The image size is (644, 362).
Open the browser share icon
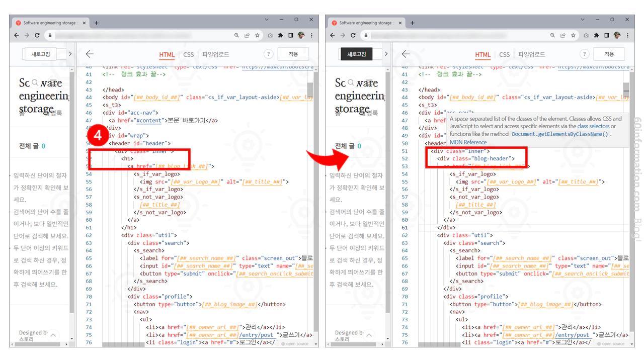[x=247, y=35]
